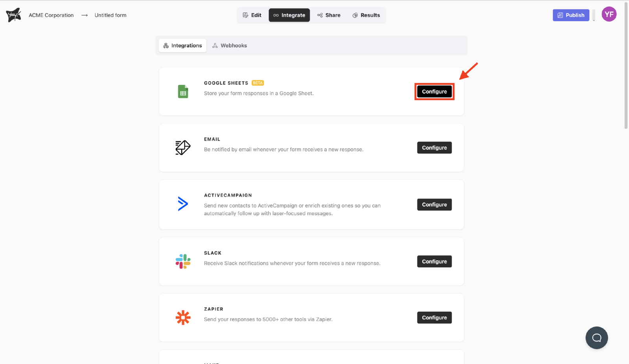Click the Slack logo icon

click(183, 261)
